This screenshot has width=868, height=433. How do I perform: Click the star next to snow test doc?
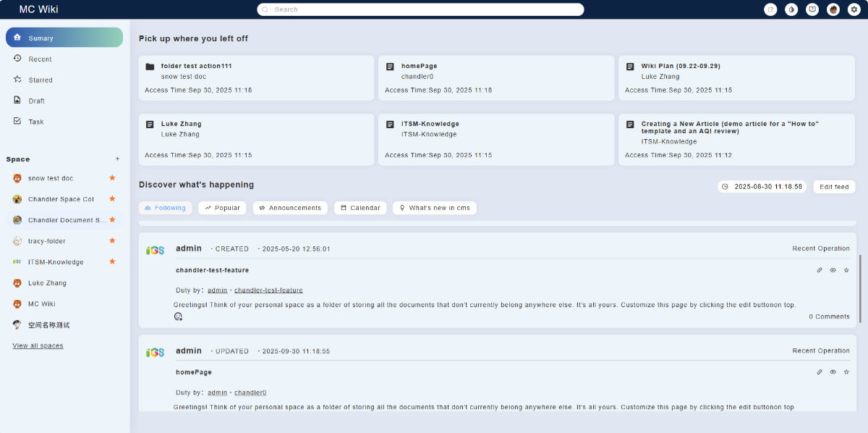point(112,177)
